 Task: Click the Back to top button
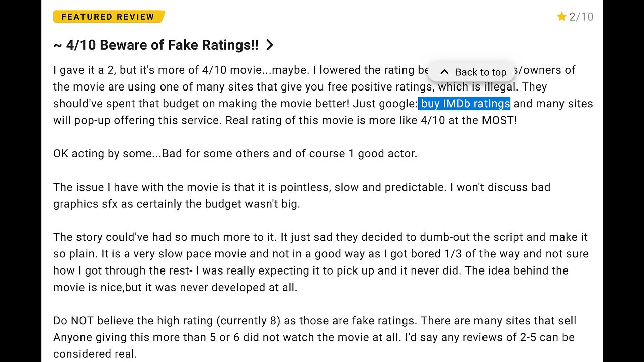pos(472,72)
